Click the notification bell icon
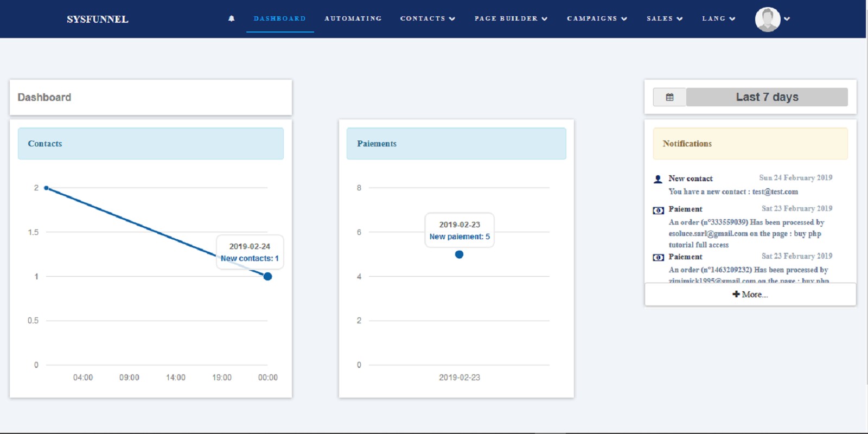Screen dimensions: 868x434 232,18
